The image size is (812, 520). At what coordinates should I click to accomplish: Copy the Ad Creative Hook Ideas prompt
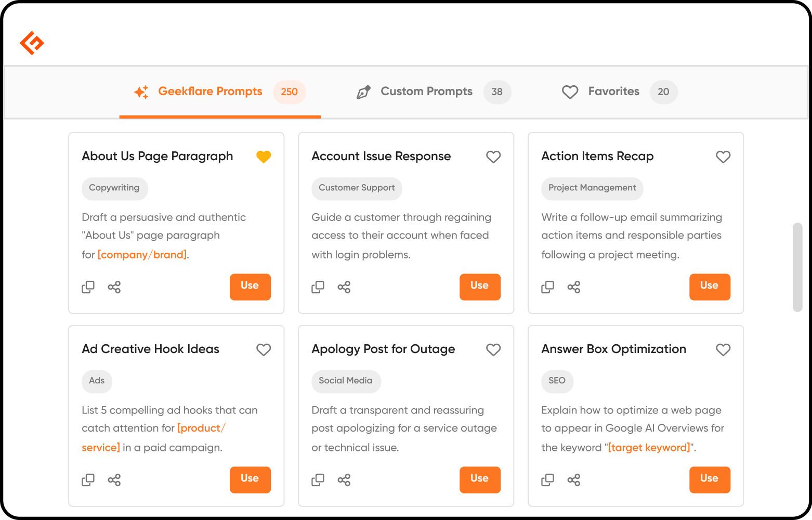tap(88, 480)
